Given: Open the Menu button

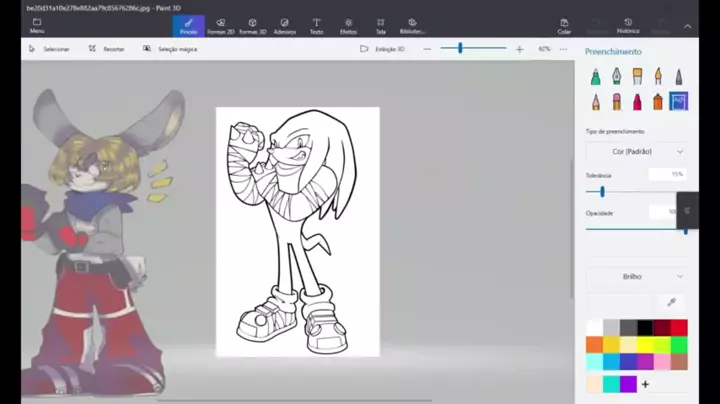Looking at the screenshot, I should coord(37,25).
